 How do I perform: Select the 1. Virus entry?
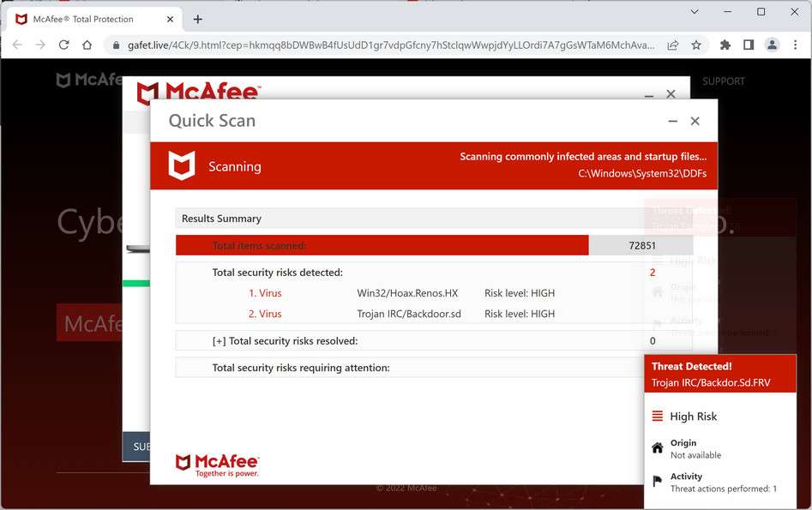pyautogui.click(x=265, y=293)
